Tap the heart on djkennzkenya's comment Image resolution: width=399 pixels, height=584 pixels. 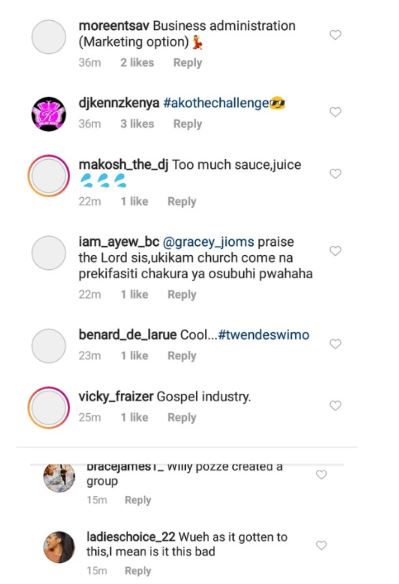pos(335,112)
